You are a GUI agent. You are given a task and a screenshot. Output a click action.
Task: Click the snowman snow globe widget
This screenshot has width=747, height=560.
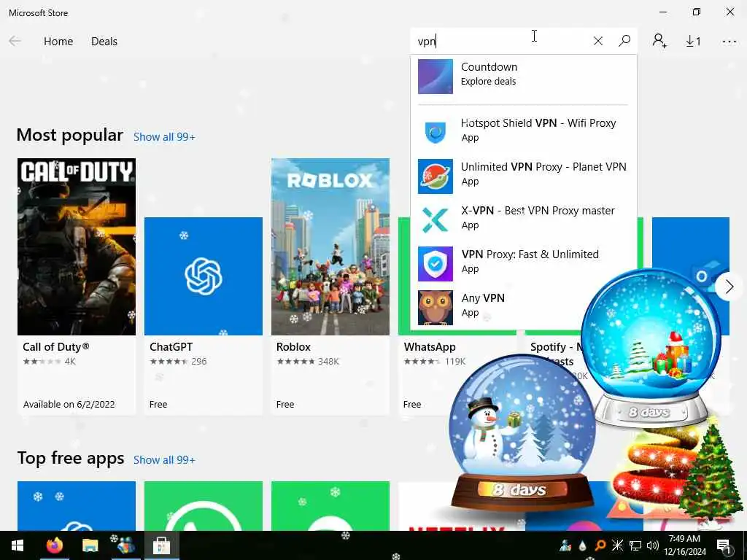[x=522, y=432]
